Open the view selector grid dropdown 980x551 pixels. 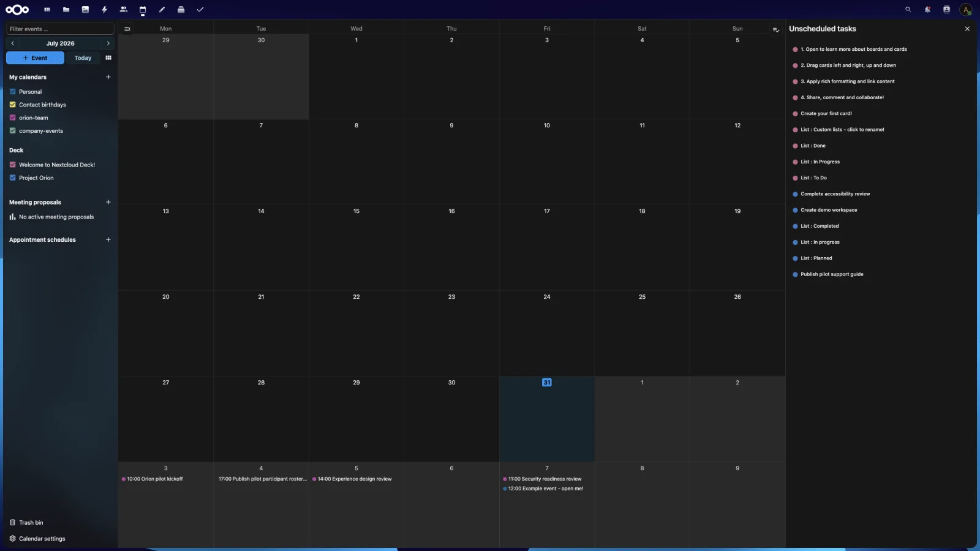[108, 58]
